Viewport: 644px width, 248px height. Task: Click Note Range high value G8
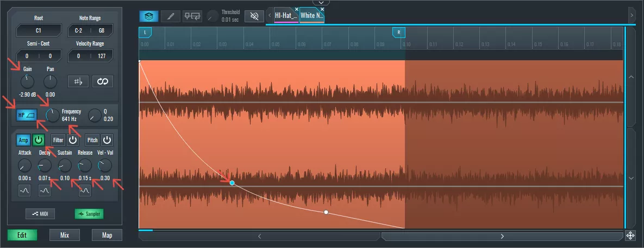point(102,30)
